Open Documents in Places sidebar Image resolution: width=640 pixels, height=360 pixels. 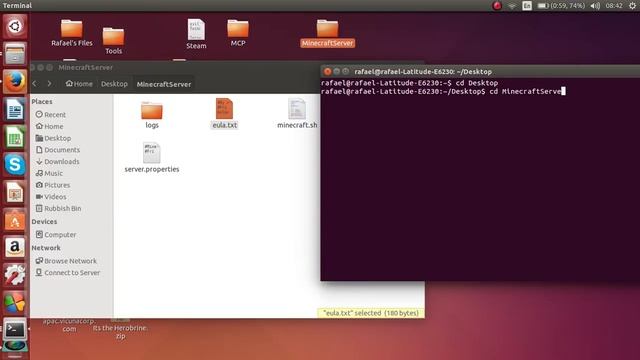tap(58, 150)
